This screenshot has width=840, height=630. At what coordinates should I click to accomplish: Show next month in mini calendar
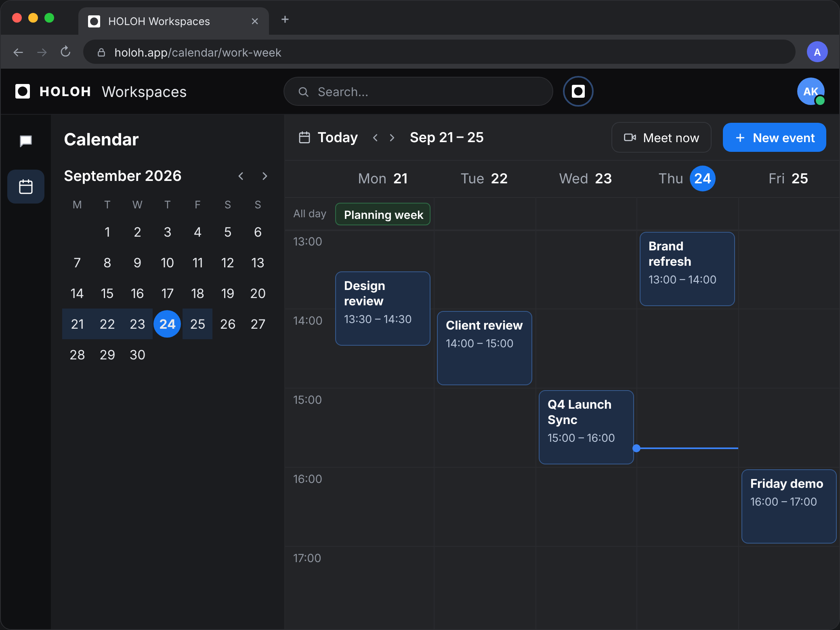point(265,176)
